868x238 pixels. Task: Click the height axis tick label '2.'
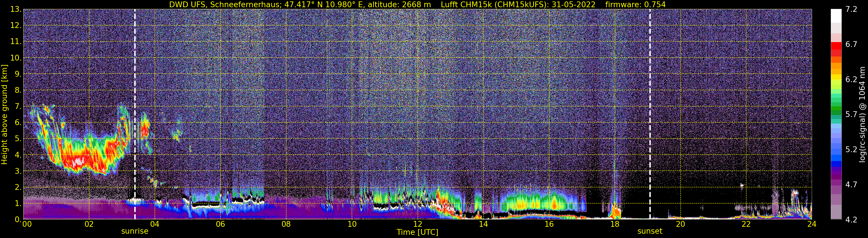[x=18, y=187]
